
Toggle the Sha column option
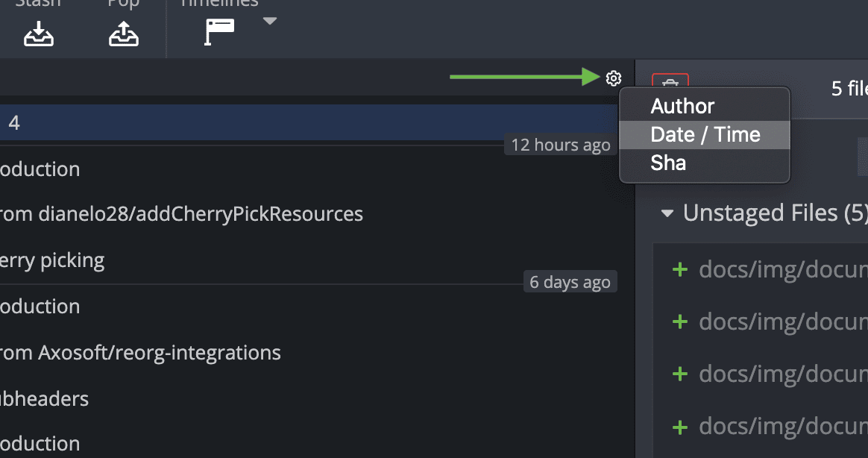[x=668, y=163]
